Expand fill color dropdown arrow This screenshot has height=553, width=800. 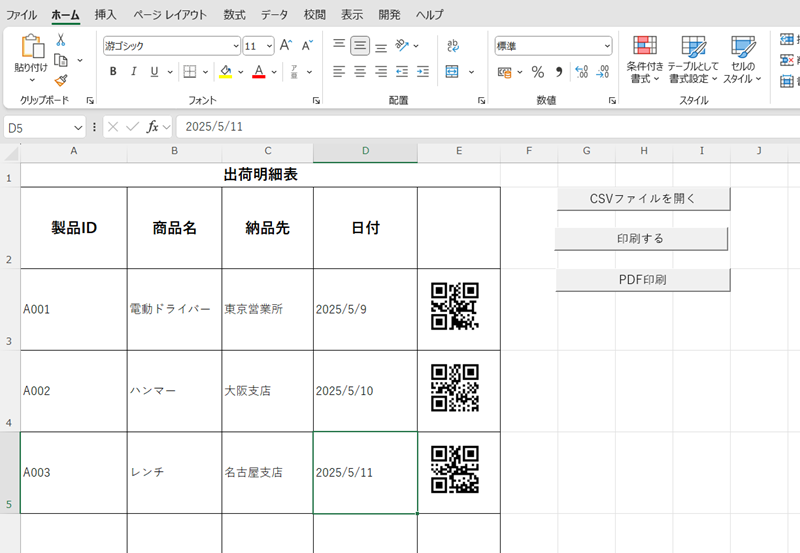[x=241, y=72]
